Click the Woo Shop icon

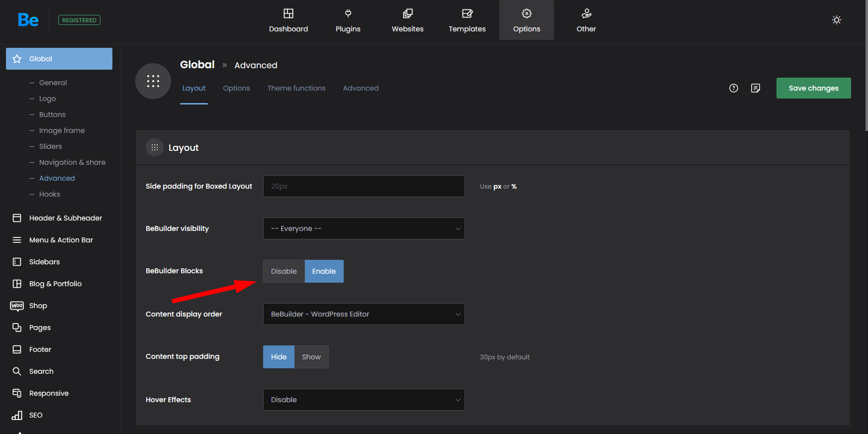17,306
